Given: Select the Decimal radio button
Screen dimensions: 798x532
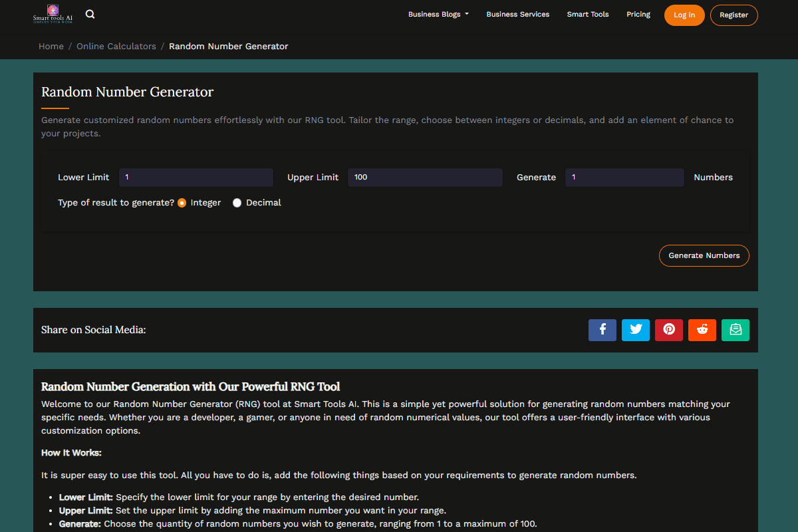Looking at the screenshot, I should pos(237,203).
